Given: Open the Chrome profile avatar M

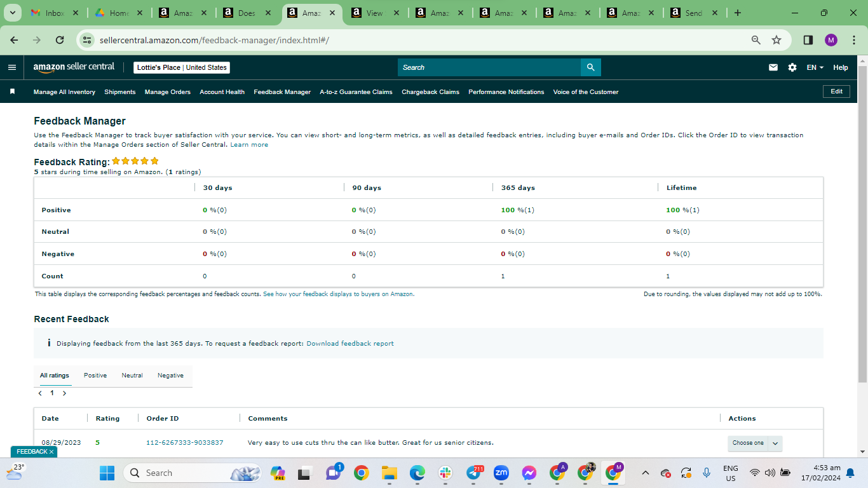Looking at the screenshot, I should 831,40.
